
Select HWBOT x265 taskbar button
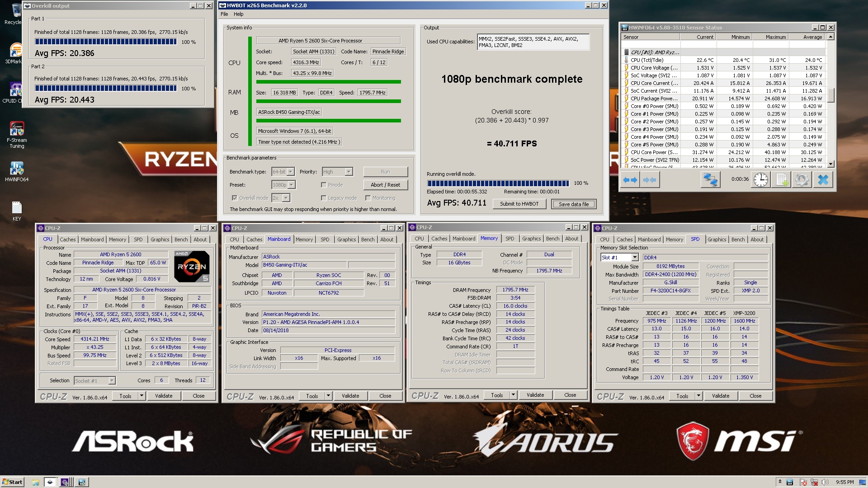50,482
